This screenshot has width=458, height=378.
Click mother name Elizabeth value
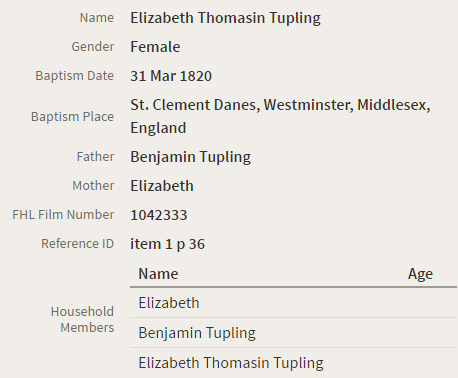pos(162,186)
